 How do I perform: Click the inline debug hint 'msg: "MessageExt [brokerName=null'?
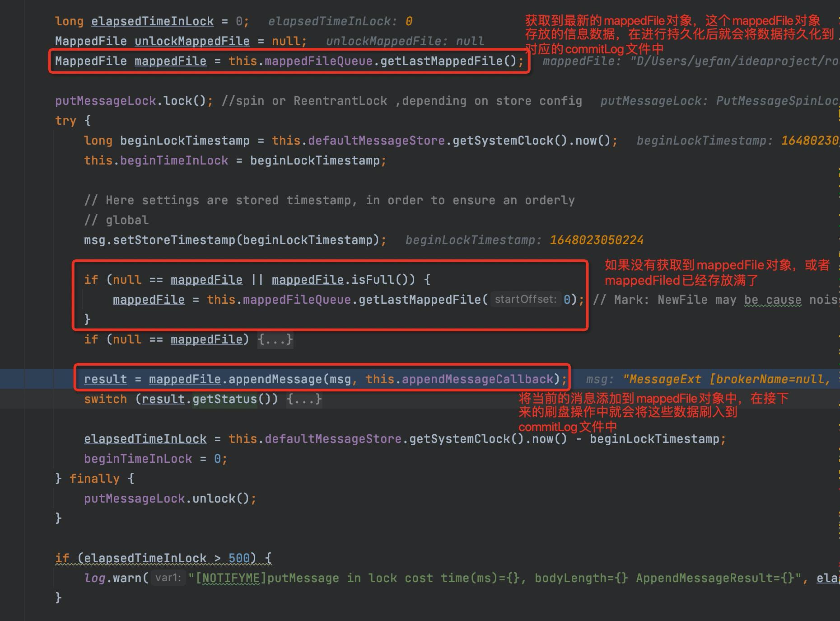click(708, 379)
